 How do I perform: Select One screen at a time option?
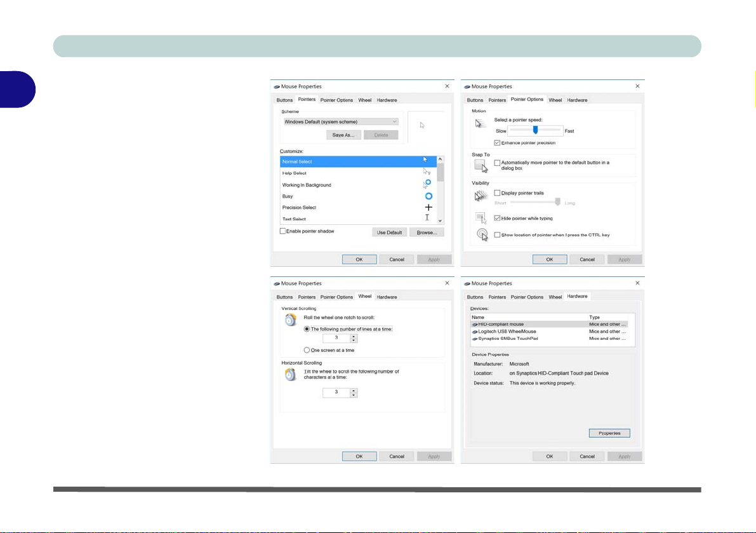point(307,350)
